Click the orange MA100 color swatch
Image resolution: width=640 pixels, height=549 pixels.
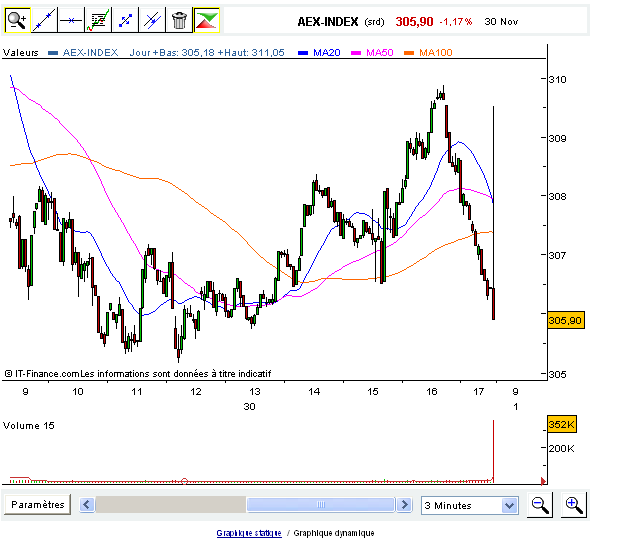409,53
